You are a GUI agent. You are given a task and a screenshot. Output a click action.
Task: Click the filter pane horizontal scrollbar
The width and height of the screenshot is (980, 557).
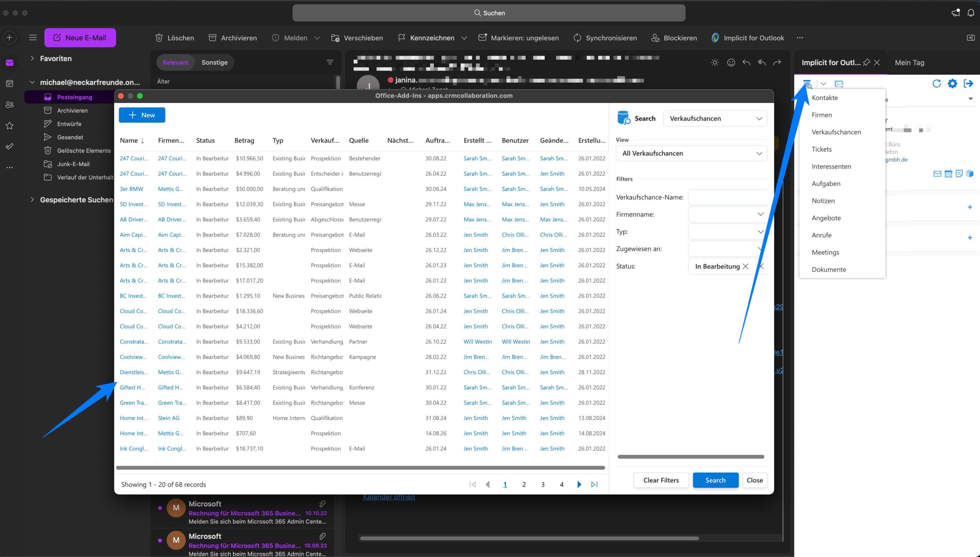(x=691, y=456)
